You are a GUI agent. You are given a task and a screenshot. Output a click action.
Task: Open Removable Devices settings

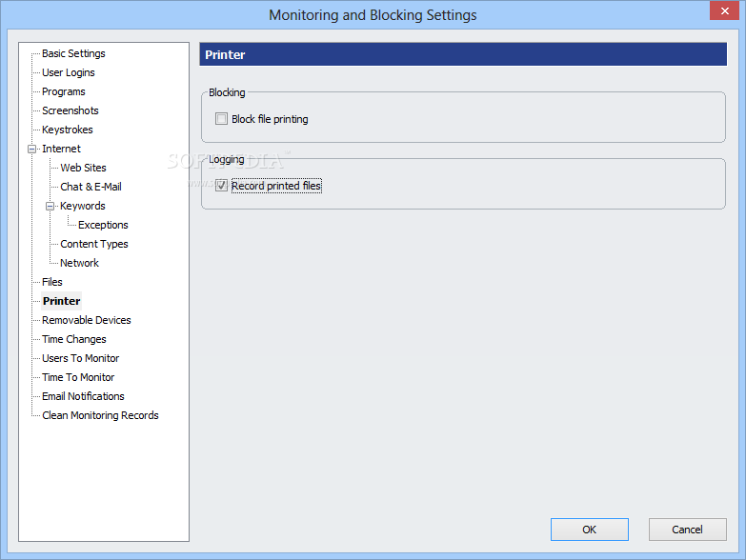[86, 320]
